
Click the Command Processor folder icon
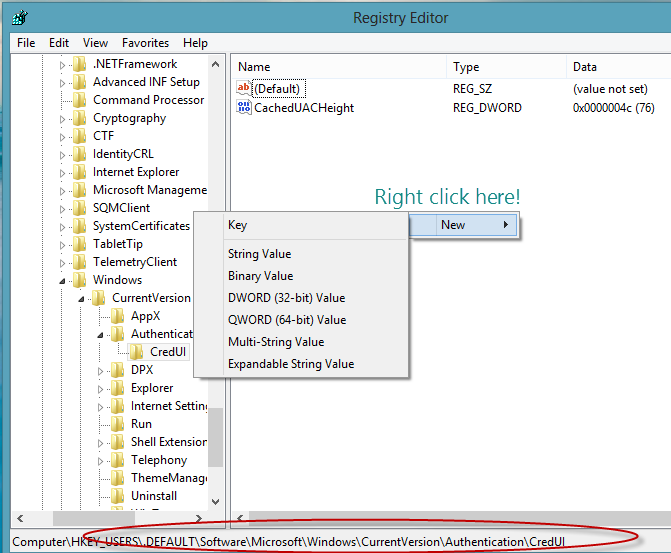(x=80, y=100)
